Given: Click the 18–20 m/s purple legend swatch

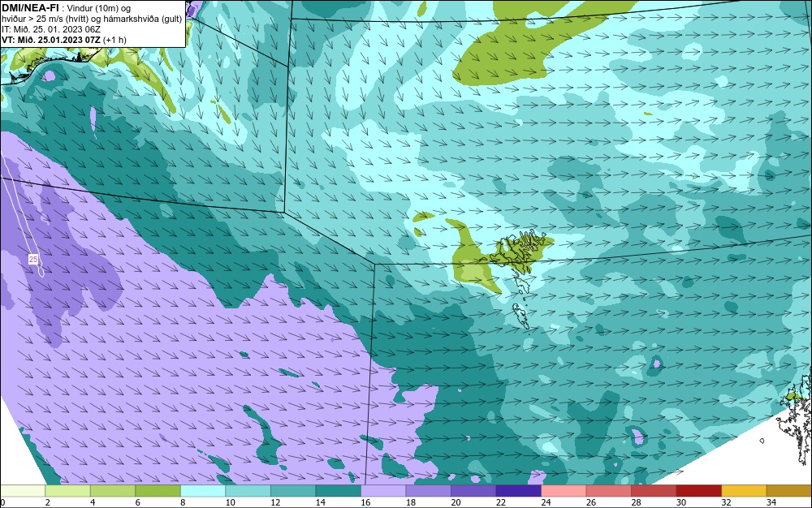Looking at the screenshot, I should 428,491.
